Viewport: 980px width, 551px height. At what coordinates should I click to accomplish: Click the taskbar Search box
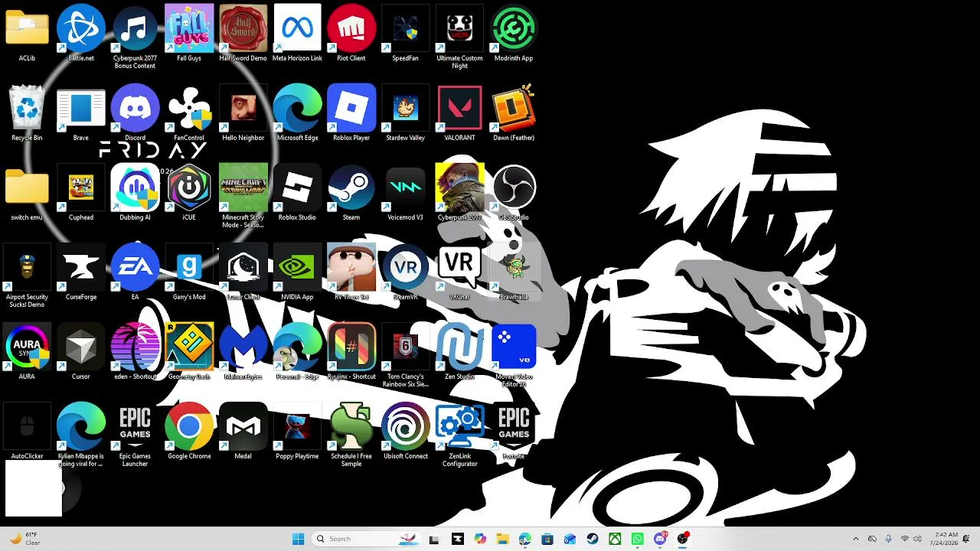(x=367, y=539)
